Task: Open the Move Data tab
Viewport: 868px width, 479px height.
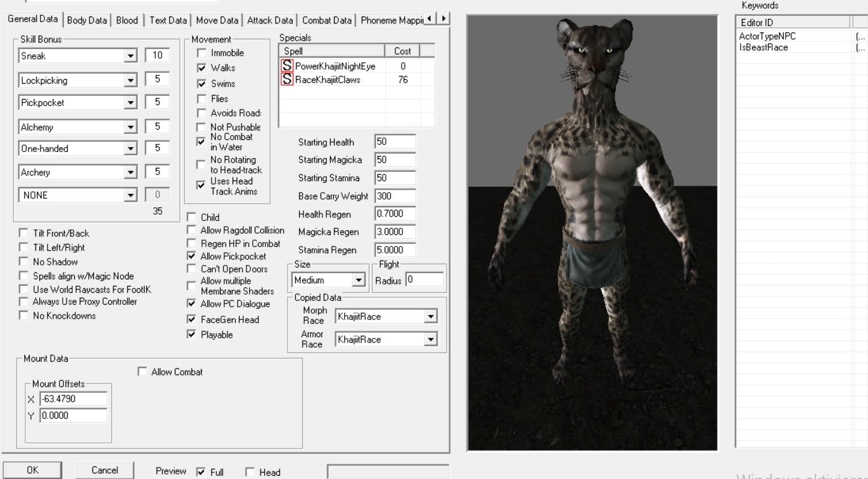Action: click(x=217, y=20)
